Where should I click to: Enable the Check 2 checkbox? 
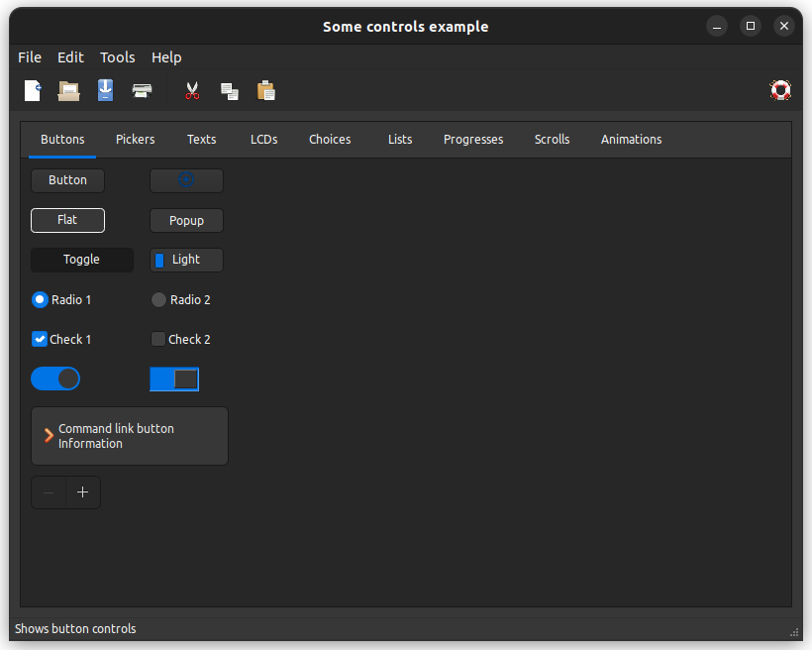click(x=158, y=339)
